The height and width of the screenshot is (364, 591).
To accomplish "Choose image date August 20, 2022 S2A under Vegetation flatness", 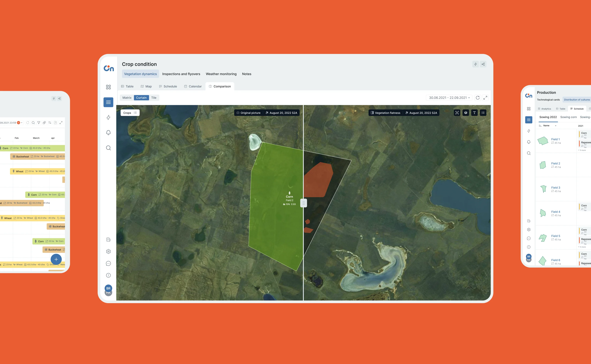I will click(421, 113).
